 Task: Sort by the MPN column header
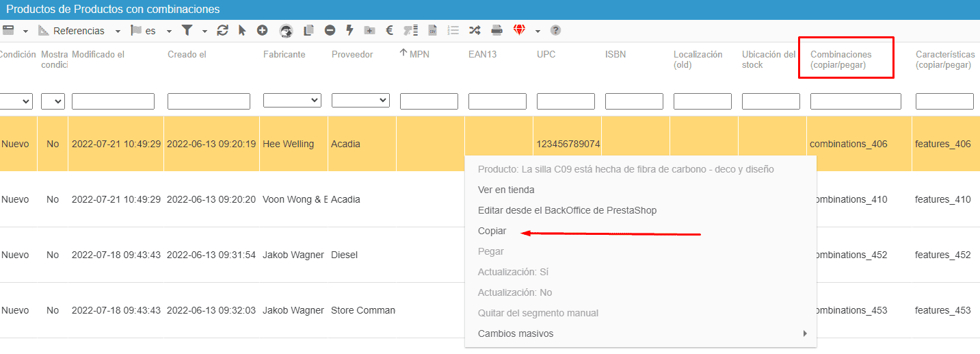pos(419,54)
